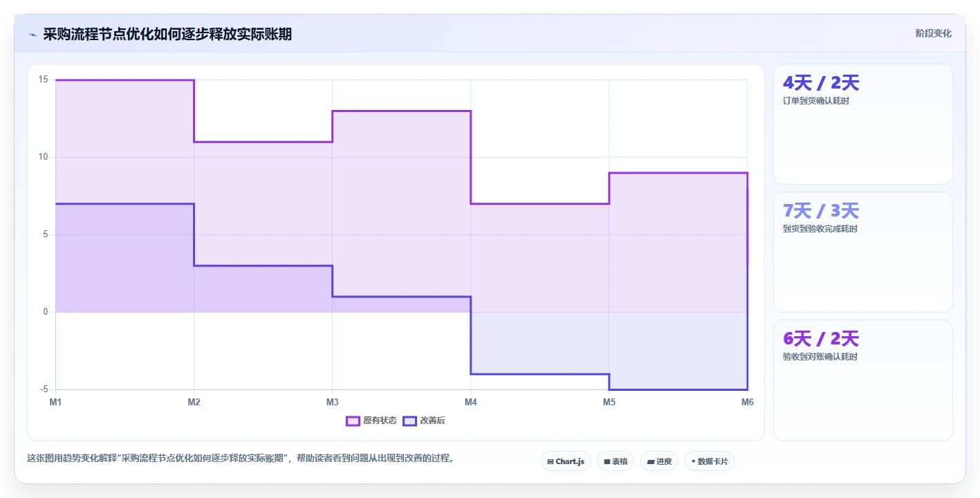Select the Chart.js tag
Image resolution: width=980 pixels, height=498 pixels.
(x=565, y=461)
